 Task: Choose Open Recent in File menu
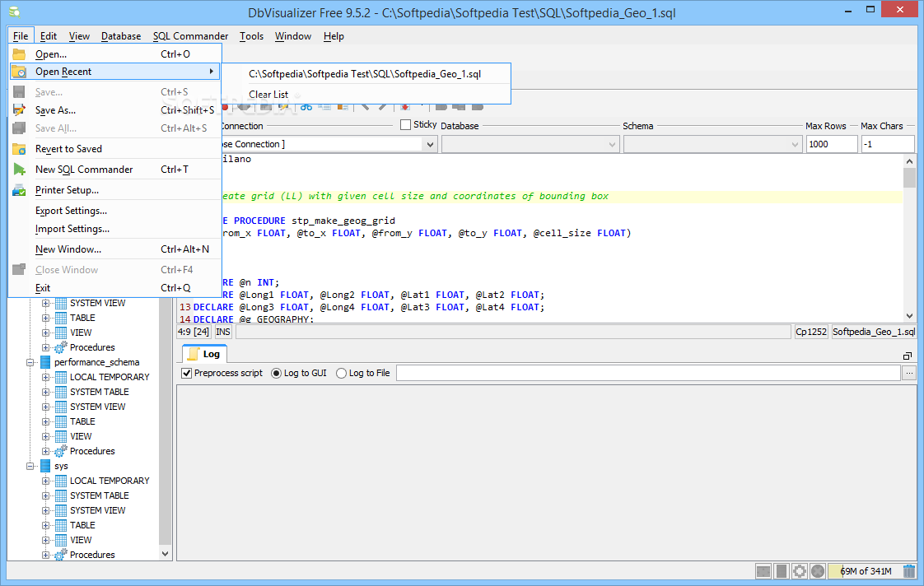point(115,72)
